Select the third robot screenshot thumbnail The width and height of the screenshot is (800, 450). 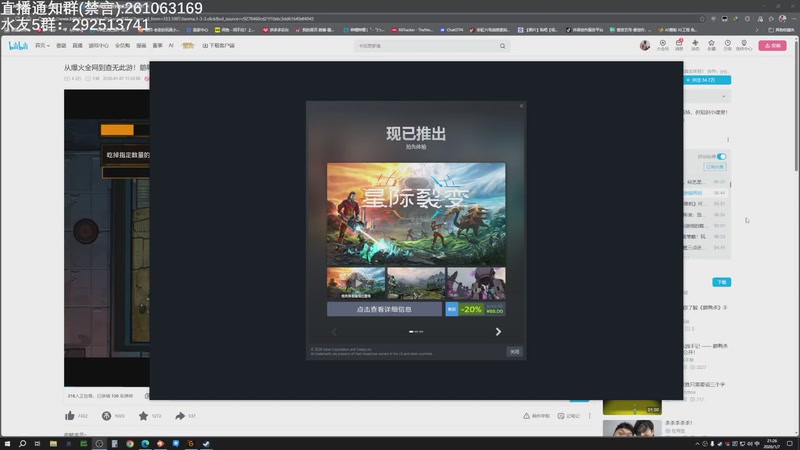[x=476, y=283]
